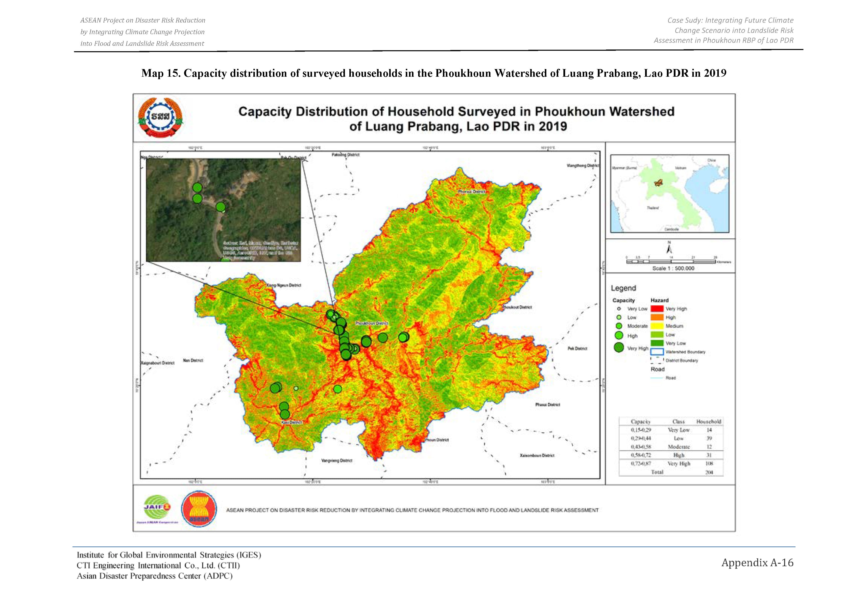Click the Total row in household table

click(x=671, y=472)
